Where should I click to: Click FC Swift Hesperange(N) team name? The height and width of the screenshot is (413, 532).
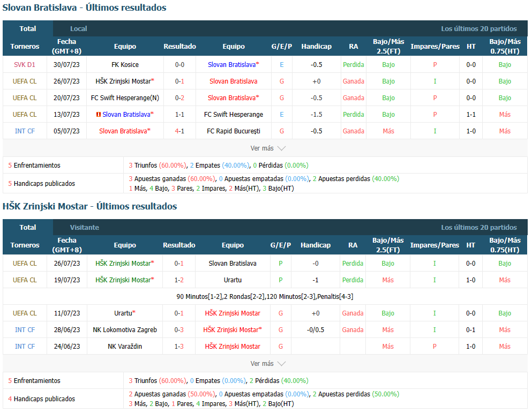pyautogui.click(x=125, y=97)
